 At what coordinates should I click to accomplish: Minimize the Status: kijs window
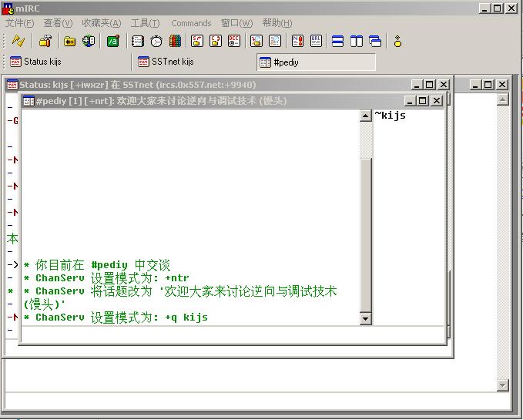pyautogui.click(x=417, y=85)
